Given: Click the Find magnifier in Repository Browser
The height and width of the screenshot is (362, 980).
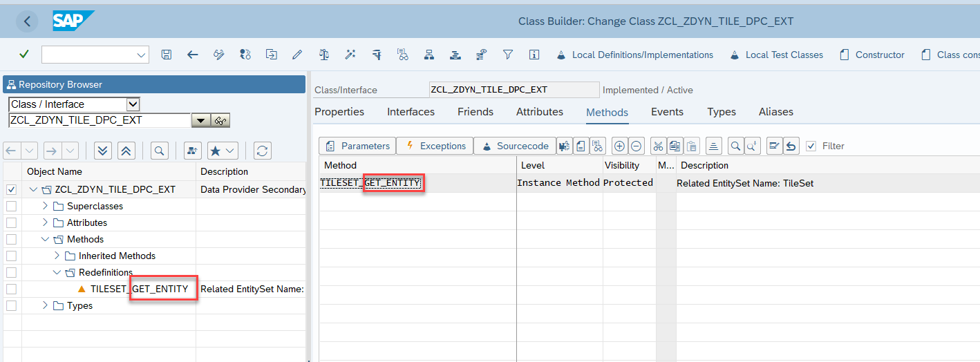Looking at the screenshot, I should click(160, 151).
